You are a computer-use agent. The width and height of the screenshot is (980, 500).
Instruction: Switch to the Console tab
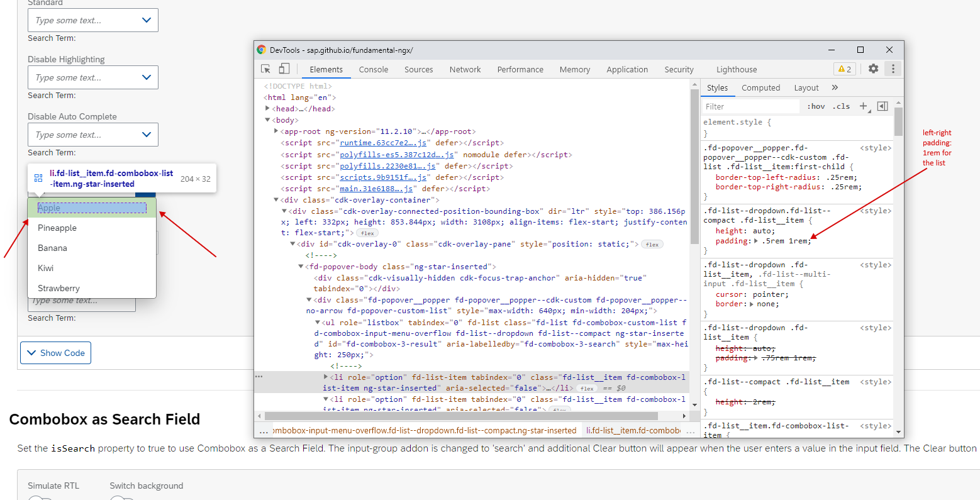[x=374, y=69]
